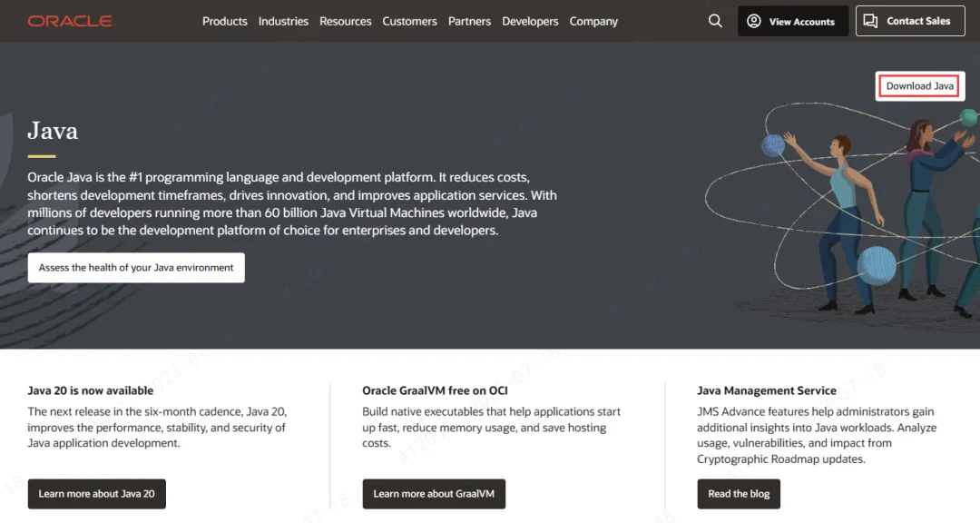Expand the Developers navigation menu
Viewport: 980px width, 523px height.
click(x=530, y=21)
